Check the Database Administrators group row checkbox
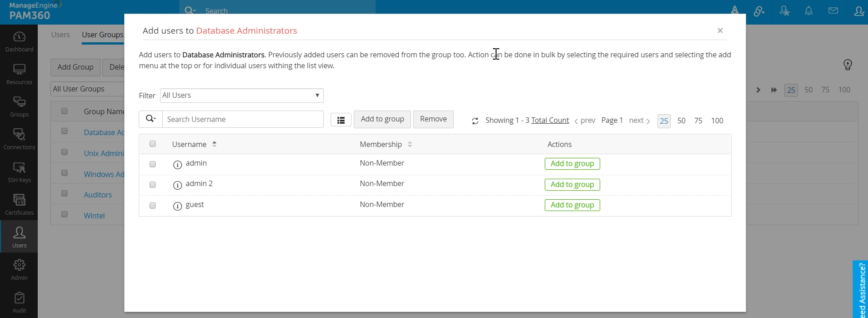Viewport: 868px width, 318px height. [65, 131]
